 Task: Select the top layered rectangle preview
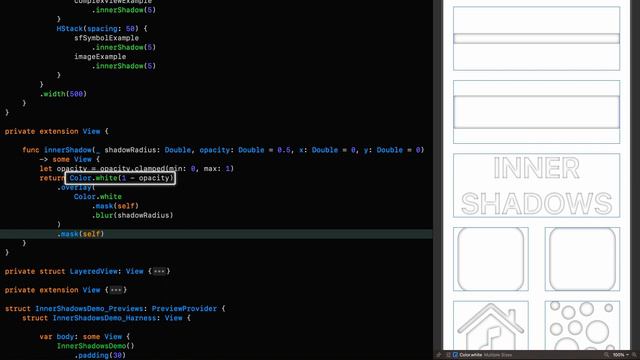click(x=536, y=38)
